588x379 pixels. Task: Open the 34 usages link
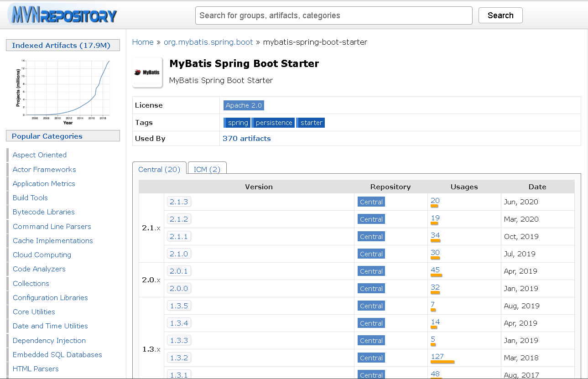435,235
